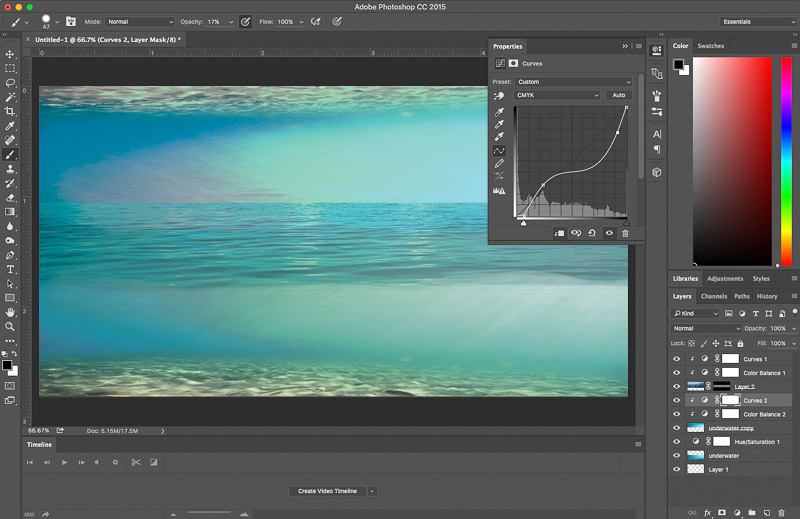Screen dimensions: 800x519
Task: Click the zoom percentage field 66.67%
Action: (38, 431)
